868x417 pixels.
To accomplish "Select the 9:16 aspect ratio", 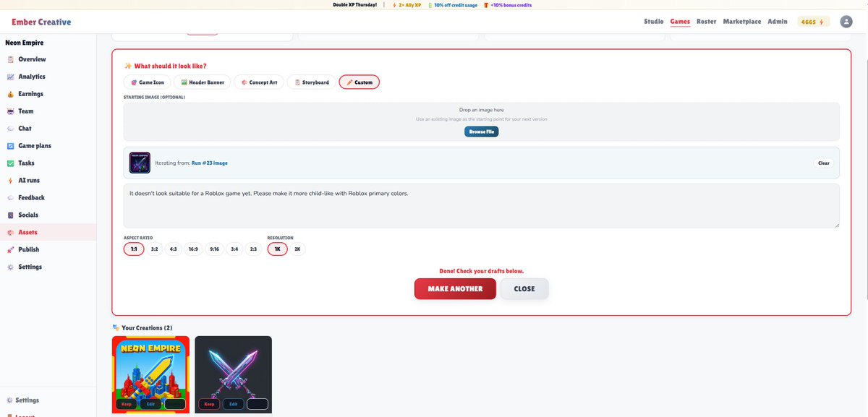I will [x=214, y=249].
